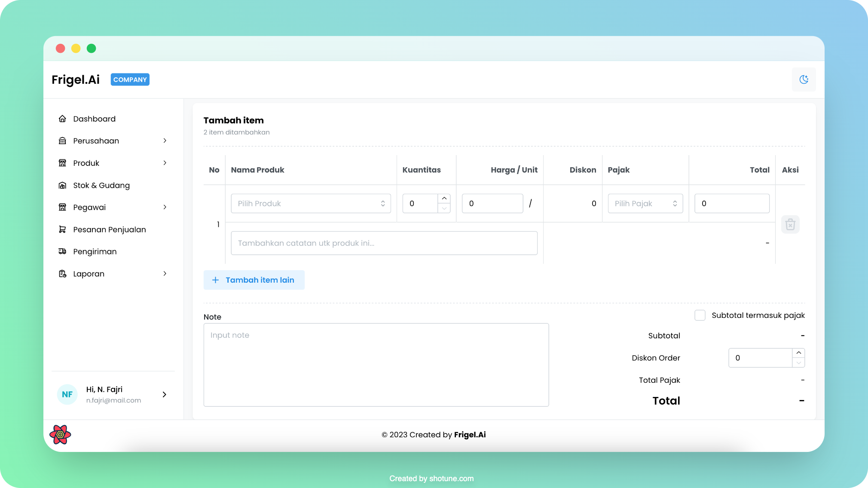Click the Pegawai sidebar icon

(62, 207)
